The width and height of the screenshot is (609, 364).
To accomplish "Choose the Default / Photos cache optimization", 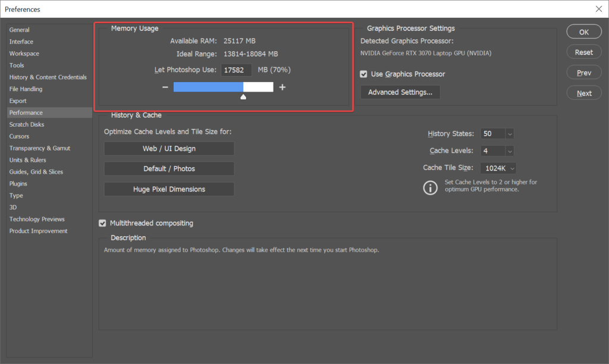I will click(169, 168).
